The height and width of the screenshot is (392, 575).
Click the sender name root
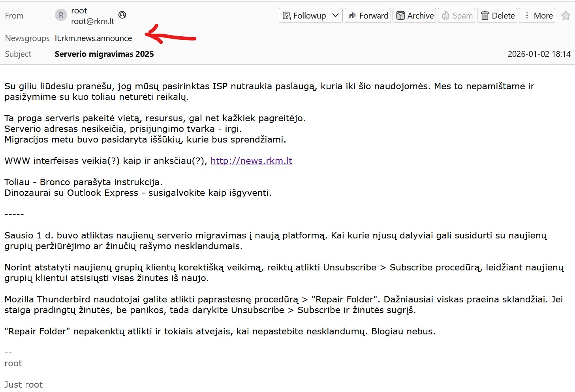coord(79,11)
